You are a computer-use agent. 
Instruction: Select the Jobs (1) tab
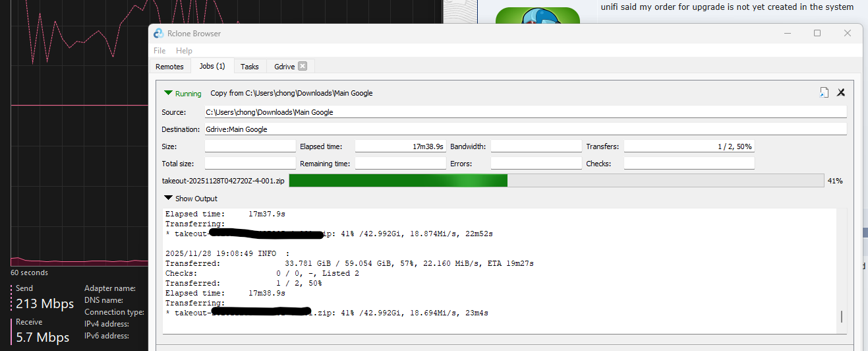(212, 66)
